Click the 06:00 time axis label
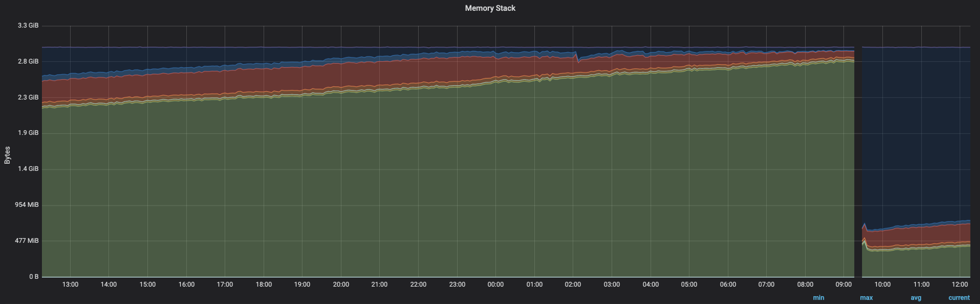Viewport: 980px width, 304px height. click(728, 285)
